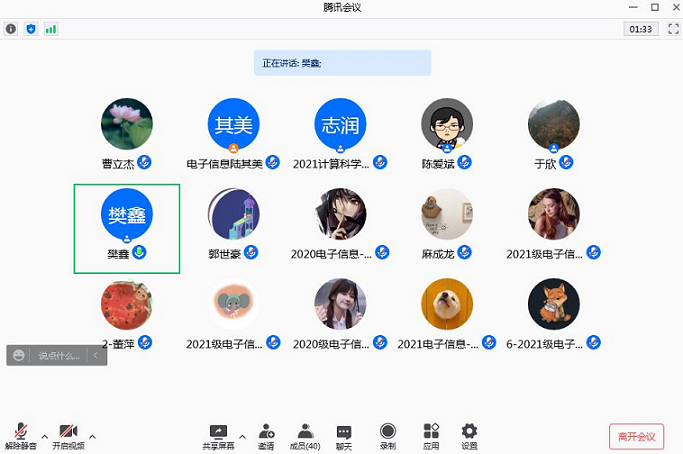The image size is (683, 454).
Task: Open 成员(40) members list
Action: coord(304,436)
